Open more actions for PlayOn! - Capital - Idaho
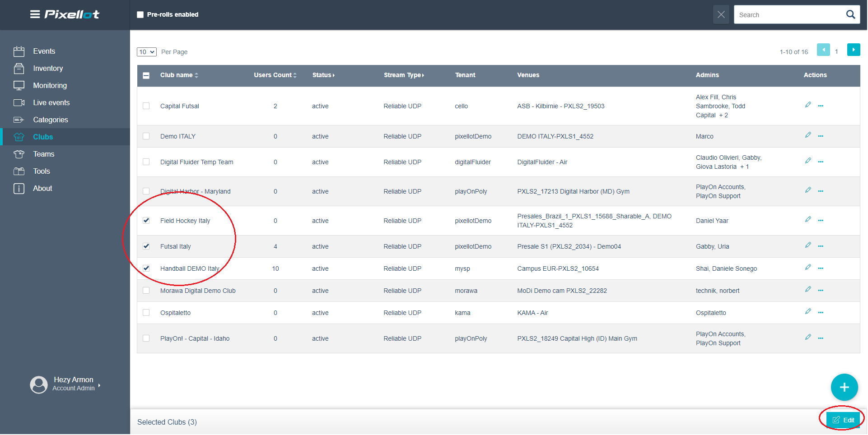 (x=821, y=338)
